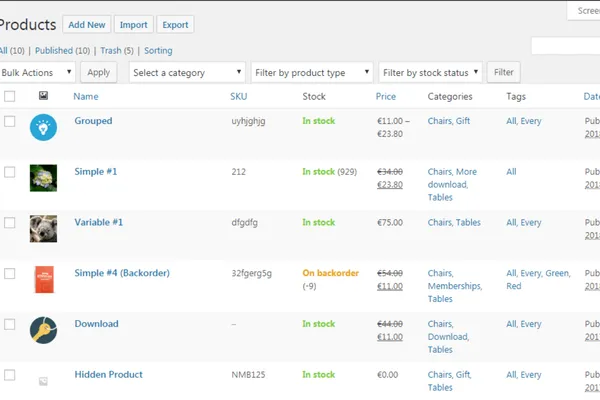Screen dimensions: 600x400
Task: Toggle the select-all products checkbox
Action: point(10,96)
